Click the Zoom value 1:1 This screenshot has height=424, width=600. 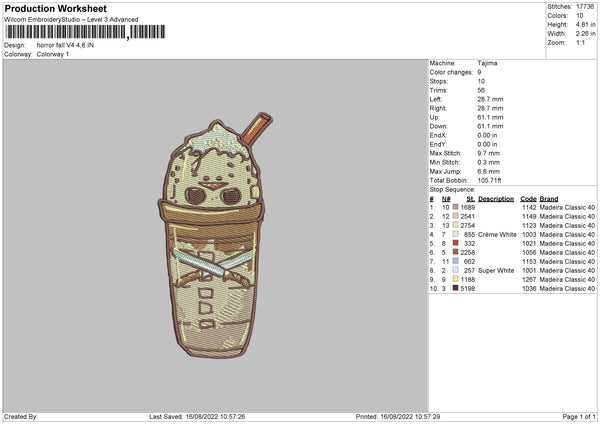click(x=580, y=42)
